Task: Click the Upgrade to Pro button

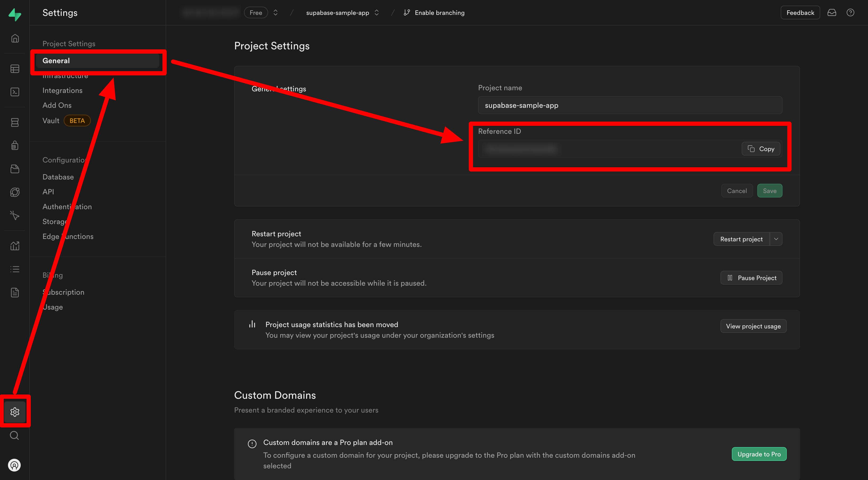Action: (x=759, y=454)
